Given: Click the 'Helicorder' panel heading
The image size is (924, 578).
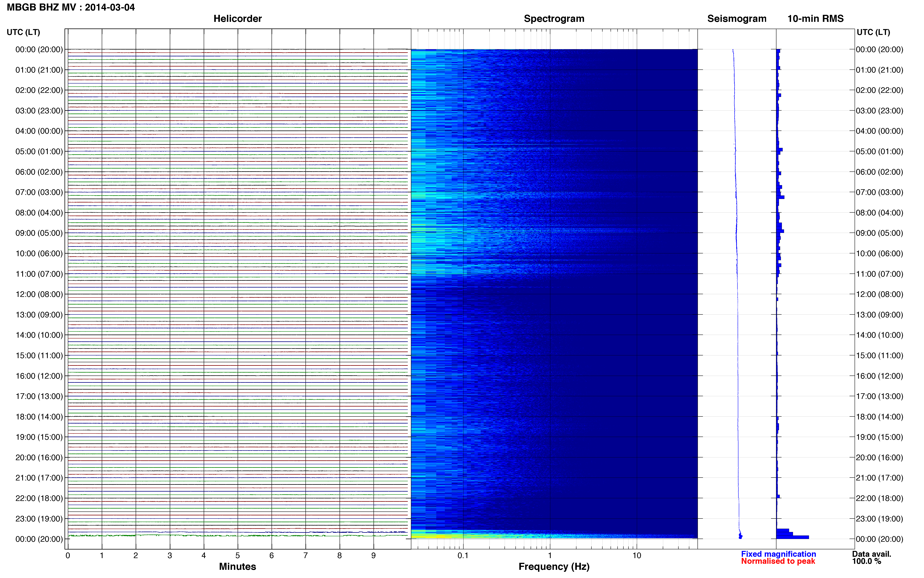Looking at the screenshot, I should pyautogui.click(x=237, y=18).
